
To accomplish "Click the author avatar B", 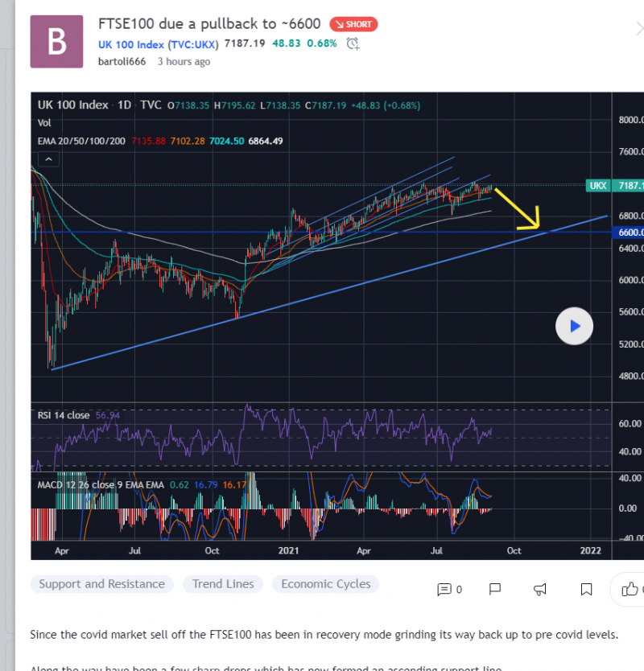I will click(x=57, y=40).
